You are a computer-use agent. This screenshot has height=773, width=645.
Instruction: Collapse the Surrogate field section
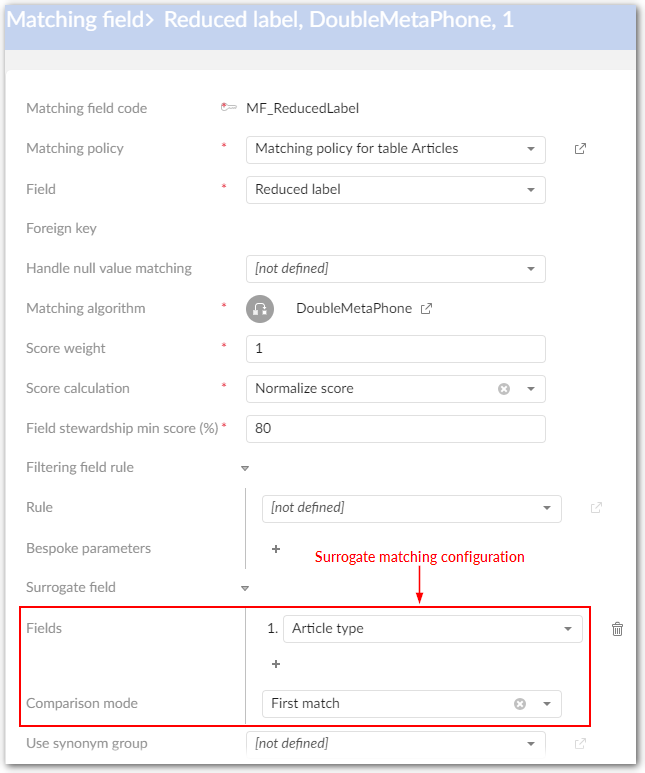[244, 588]
